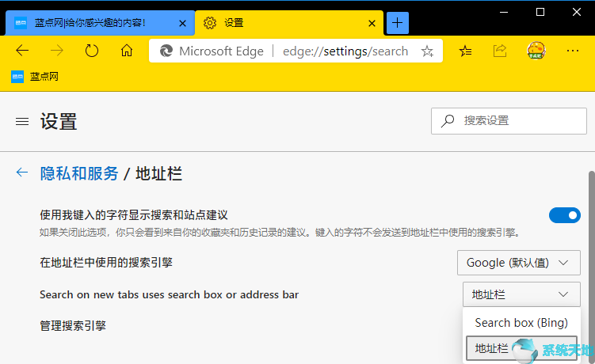This screenshot has width=595, height=364.
Task: Open 隐私和服务 breadcrumb link
Action: click(x=79, y=173)
